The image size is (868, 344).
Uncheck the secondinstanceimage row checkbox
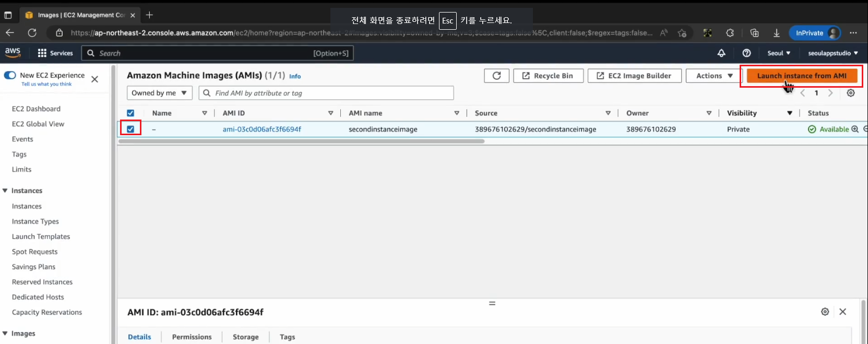130,129
